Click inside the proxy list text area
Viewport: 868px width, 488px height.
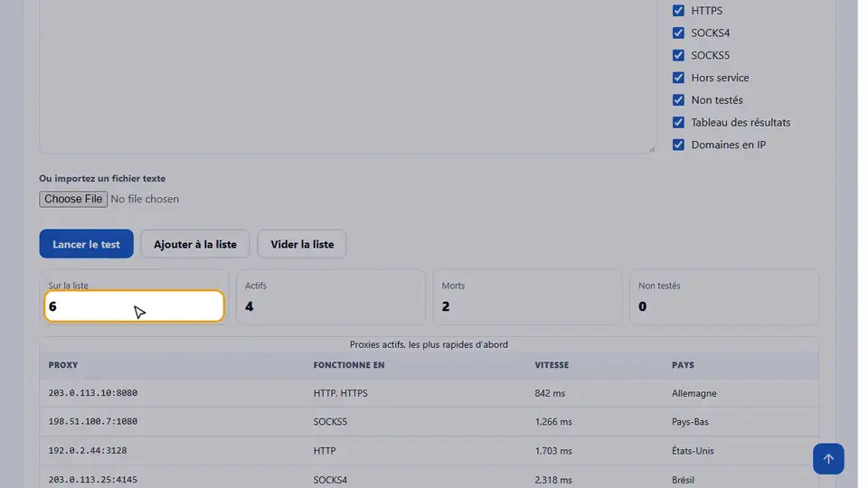(x=347, y=75)
